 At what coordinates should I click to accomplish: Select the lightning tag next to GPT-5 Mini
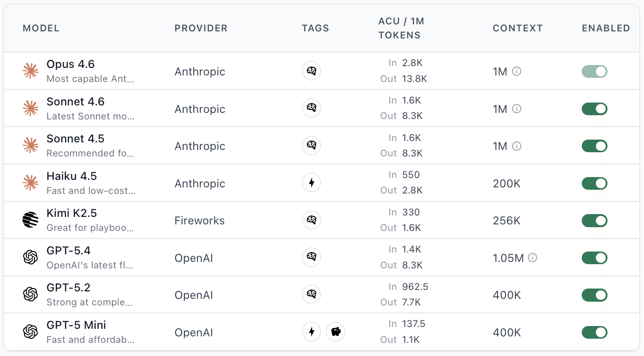click(311, 331)
